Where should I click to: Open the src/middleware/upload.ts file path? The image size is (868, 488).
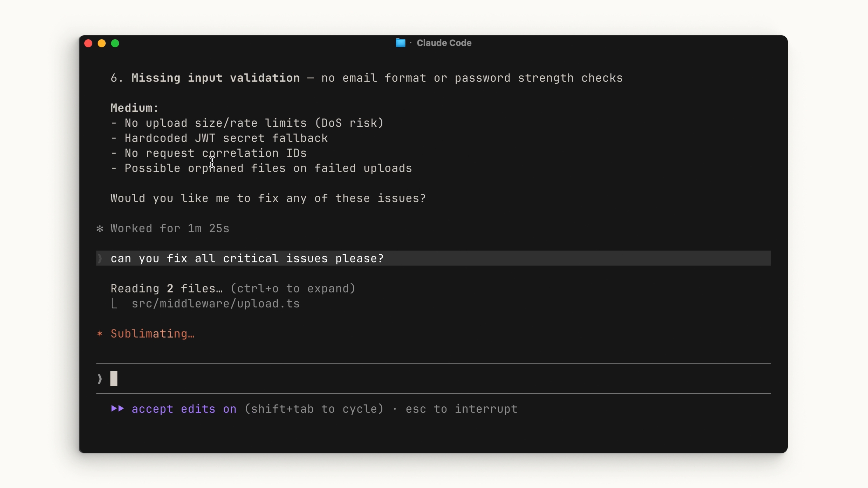(x=215, y=304)
